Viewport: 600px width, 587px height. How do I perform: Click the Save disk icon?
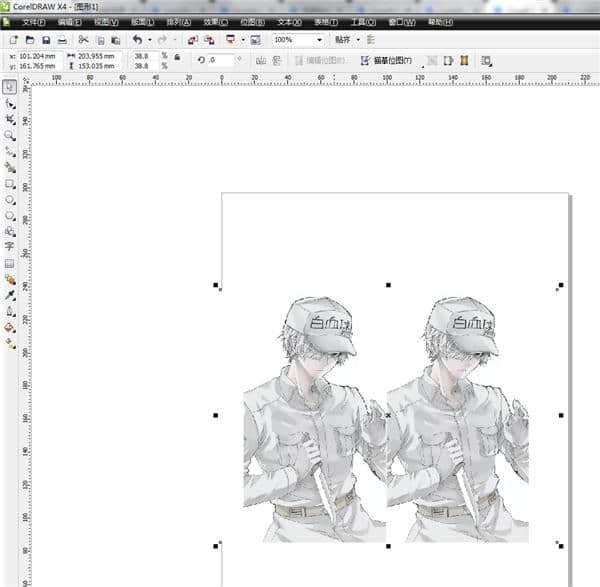point(46,40)
